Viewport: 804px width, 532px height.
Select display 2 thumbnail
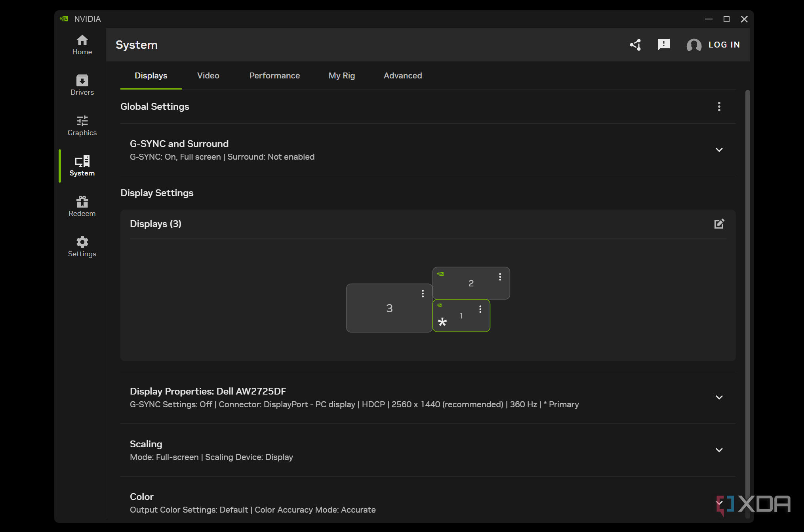pyautogui.click(x=471, y=283)
